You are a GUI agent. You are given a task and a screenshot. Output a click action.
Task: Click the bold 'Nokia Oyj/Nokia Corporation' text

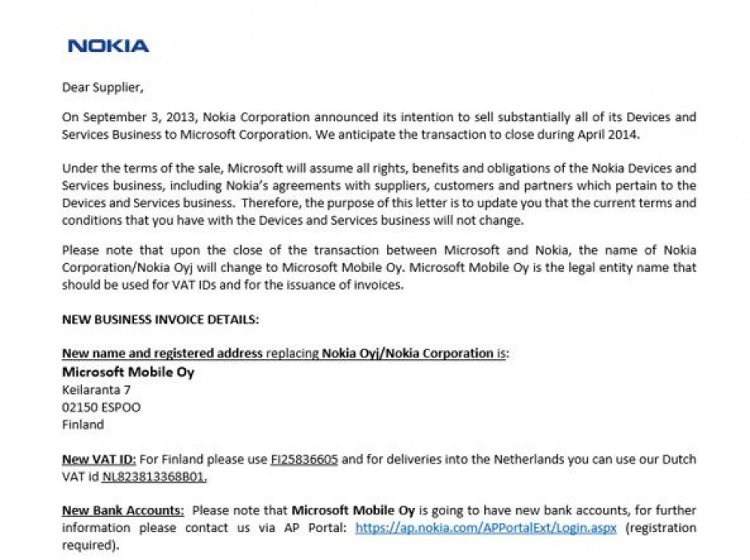(x=408, y=353)
